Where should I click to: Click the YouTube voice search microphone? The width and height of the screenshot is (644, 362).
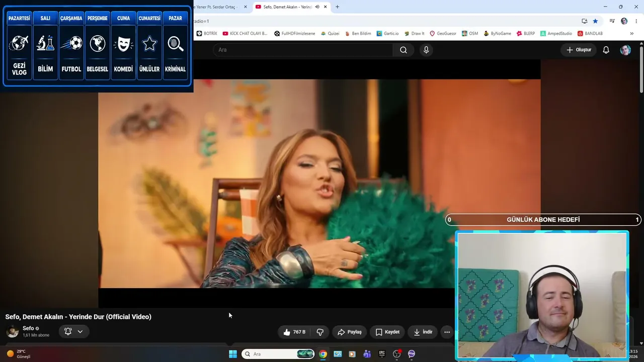[x=426, y=50]
